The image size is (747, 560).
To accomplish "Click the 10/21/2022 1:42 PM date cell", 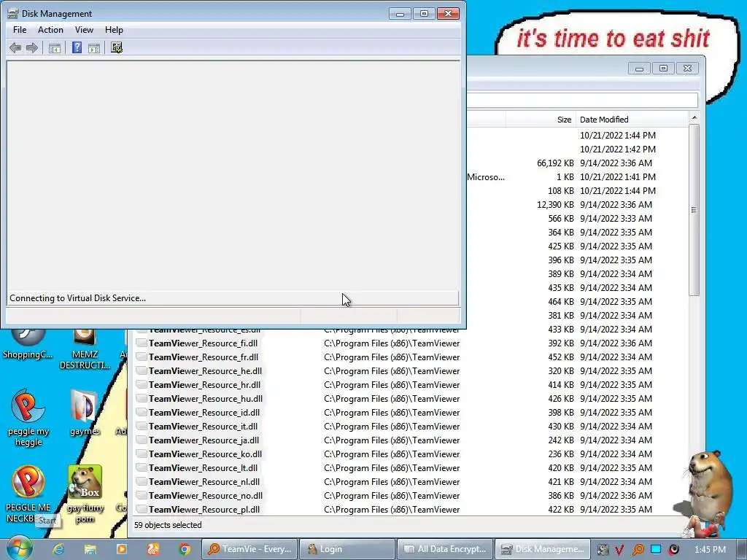I will pos(617,149).
